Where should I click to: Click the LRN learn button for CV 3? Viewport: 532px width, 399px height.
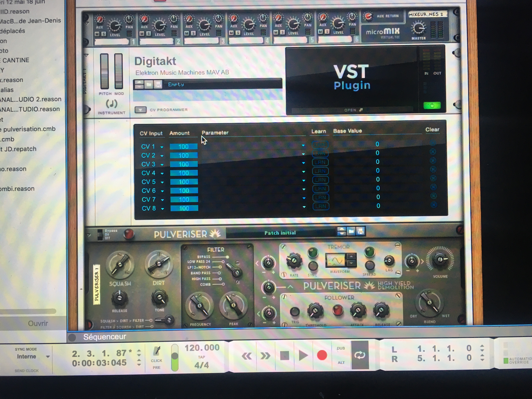[x=320, y=162]
